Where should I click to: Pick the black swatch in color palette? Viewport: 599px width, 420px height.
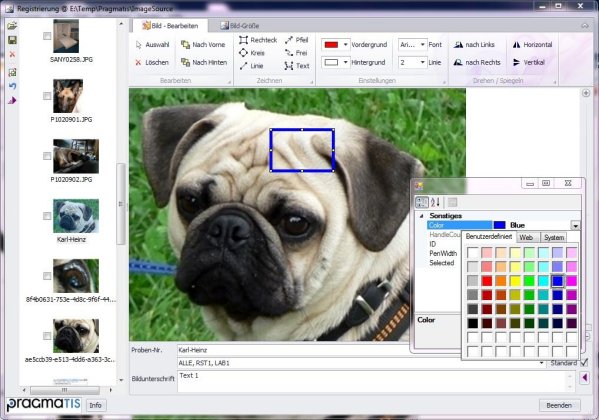[473, 323]
